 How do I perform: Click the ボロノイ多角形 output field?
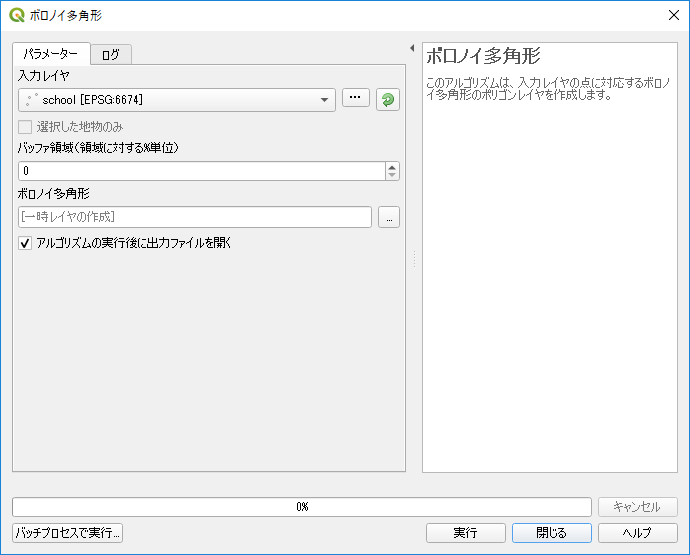point(195,217)
